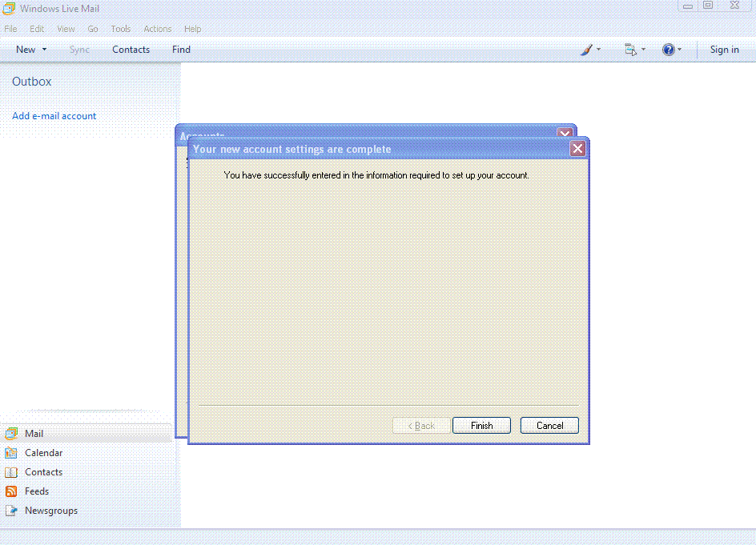Click the Back button in the wizard
Viewport: 756px width, 545px height.
pos(421,426)
